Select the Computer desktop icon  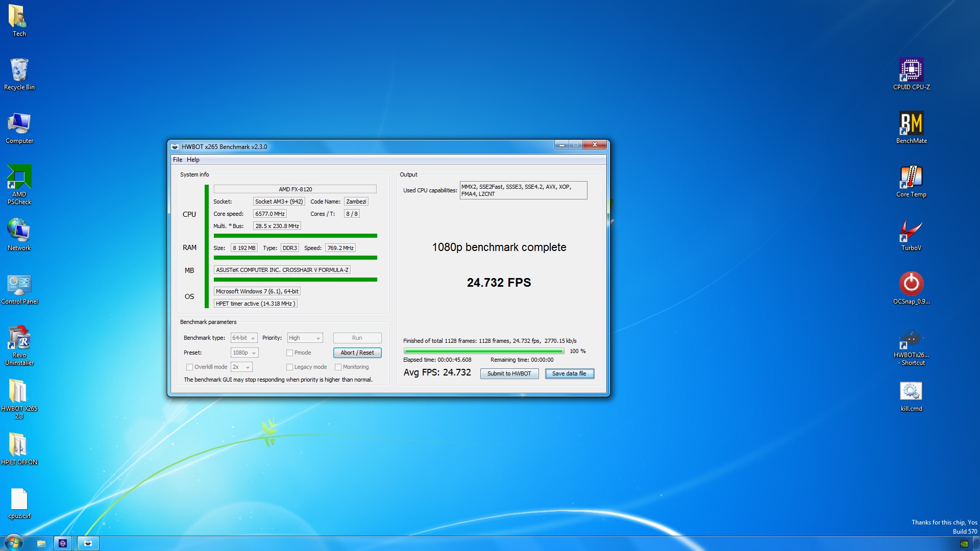[x=19, y=128]
